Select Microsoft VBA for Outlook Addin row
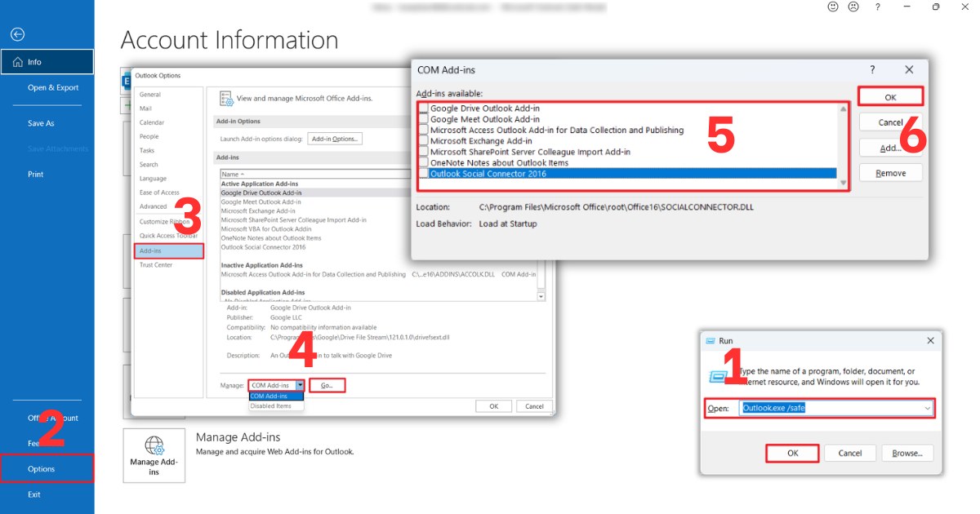The image size is (980, 514). [268, 229]
